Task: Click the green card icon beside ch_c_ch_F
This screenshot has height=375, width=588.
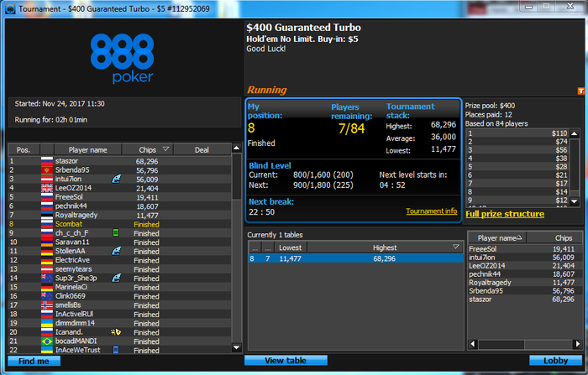Action: [x=116, y=233]
